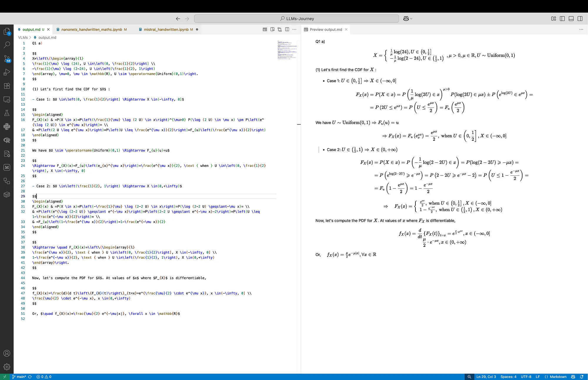
Task: Open Notebook kernel settings icon in activity bar
Action: pos(7,154)
